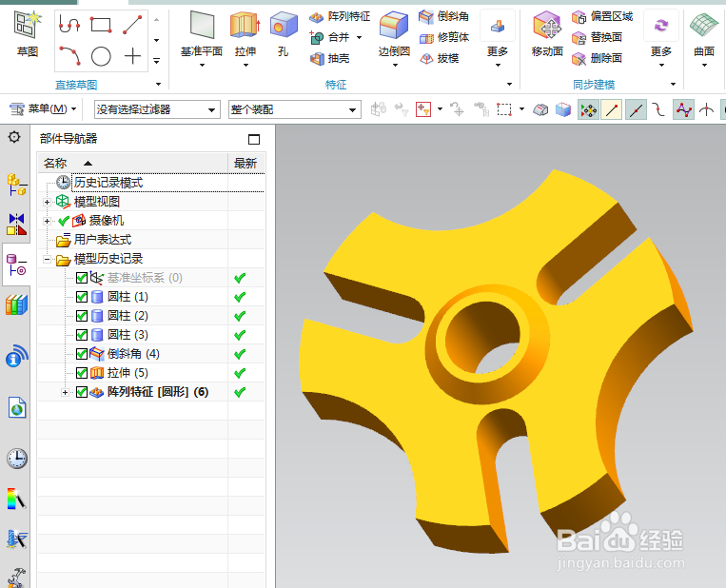Expand the 直接草图 group options arrow
The height and width of the screenshot is (588, 726).
point(158,85)
